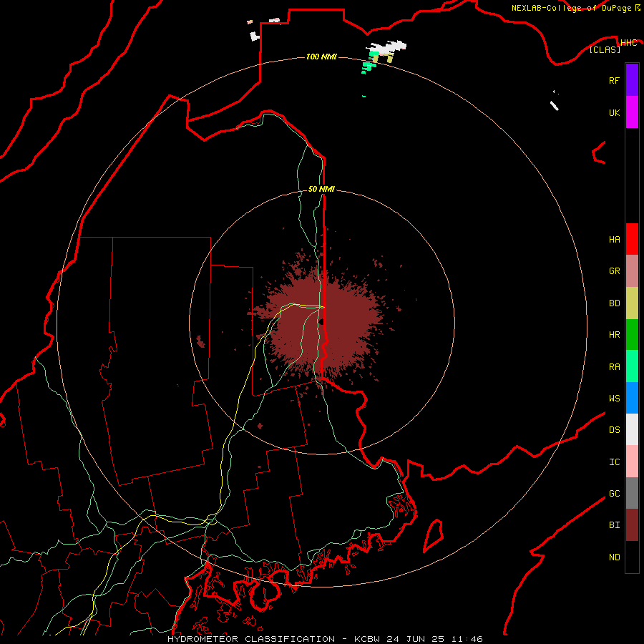Screen dimensions: 644x644
Task: Click the BI legend label
Action: point(614,525)
